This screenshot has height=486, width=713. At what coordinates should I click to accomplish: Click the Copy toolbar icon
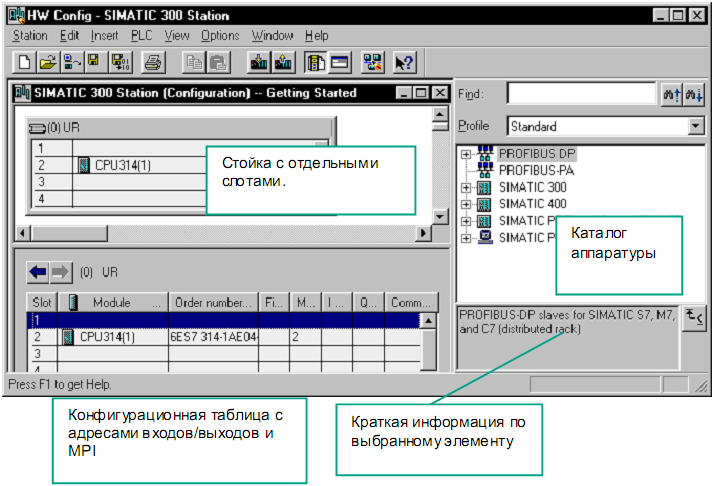pyautogui.click(x=194, y=62)
